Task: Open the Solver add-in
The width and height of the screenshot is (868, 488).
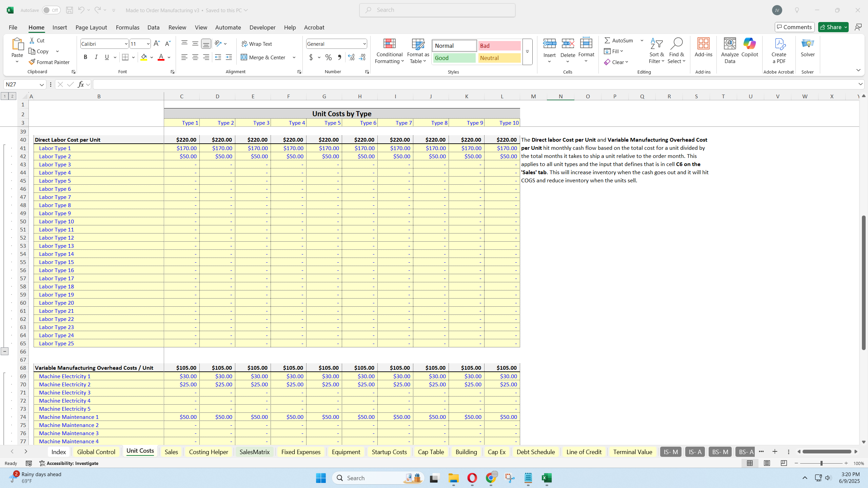Action: (x=807, y=47)
